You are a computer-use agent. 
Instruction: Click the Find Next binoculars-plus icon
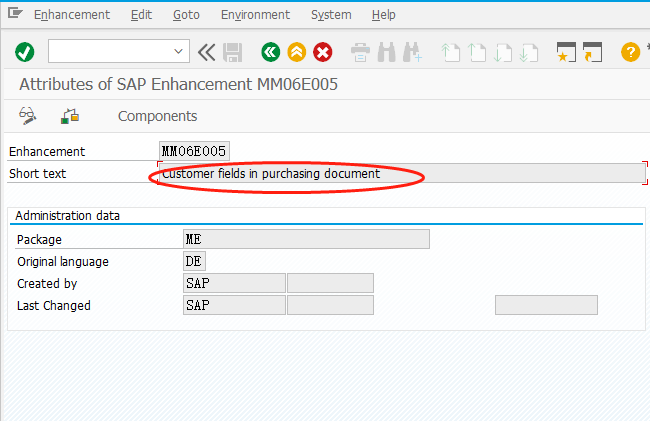412,52
